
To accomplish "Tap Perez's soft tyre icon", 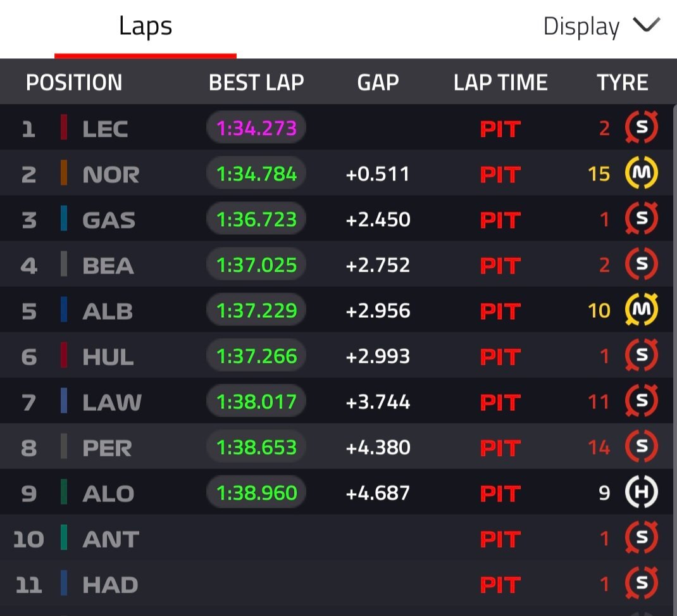I will click(x=642, y=446).
